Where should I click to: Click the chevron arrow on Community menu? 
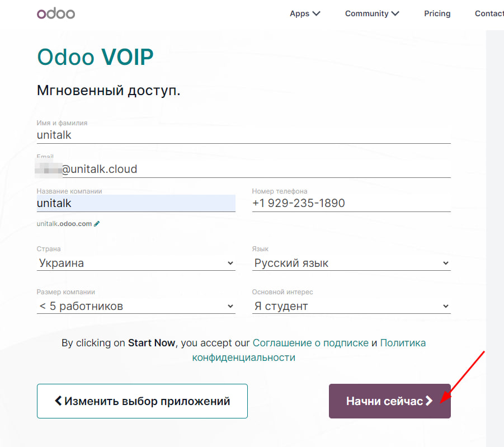coord(395,13)
